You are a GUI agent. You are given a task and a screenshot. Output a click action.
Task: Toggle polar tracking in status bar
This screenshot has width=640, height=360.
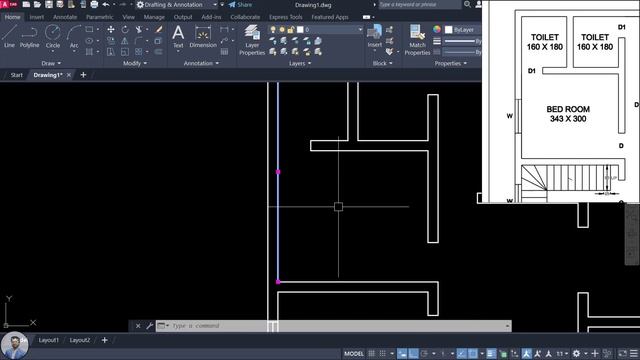pyautogui.click(x=424, y=353)
